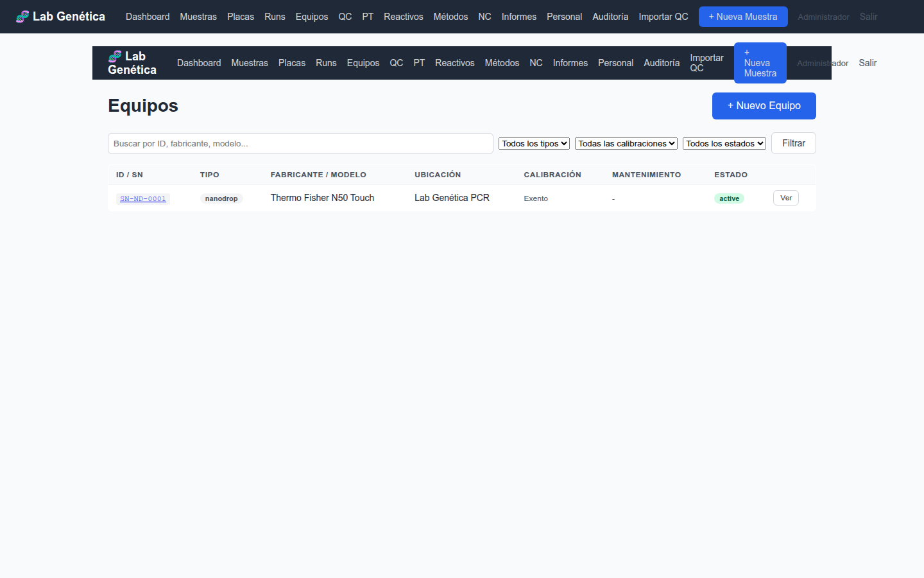This screenshot has width=924, height=578.
Task: Open NC in the top navbar
Action: [484, 17]
